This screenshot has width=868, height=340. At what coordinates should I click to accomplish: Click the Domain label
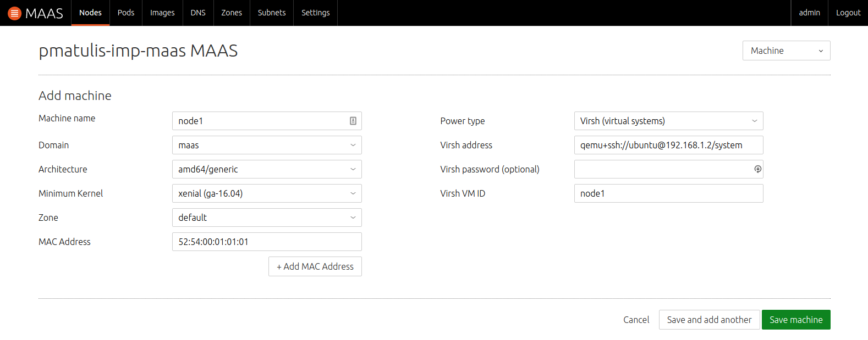(x=54, y=145)
